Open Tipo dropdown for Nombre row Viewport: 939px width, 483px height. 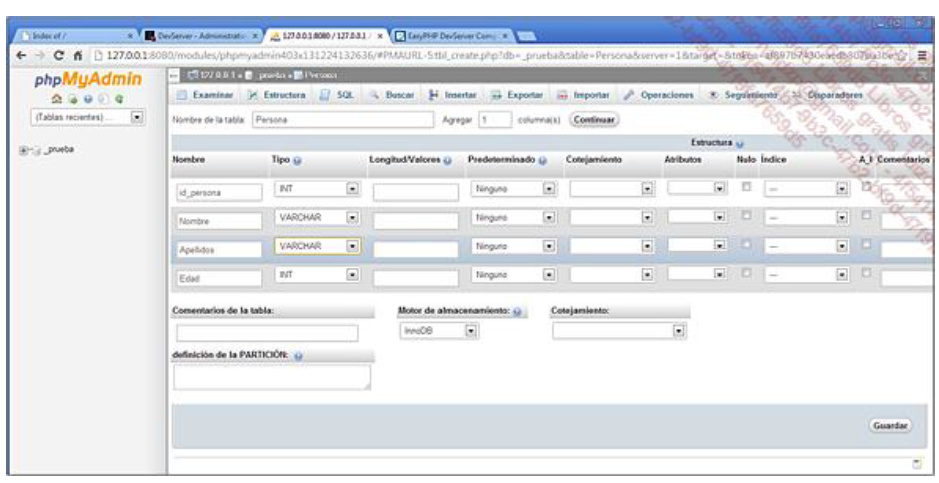pos(317,217)
